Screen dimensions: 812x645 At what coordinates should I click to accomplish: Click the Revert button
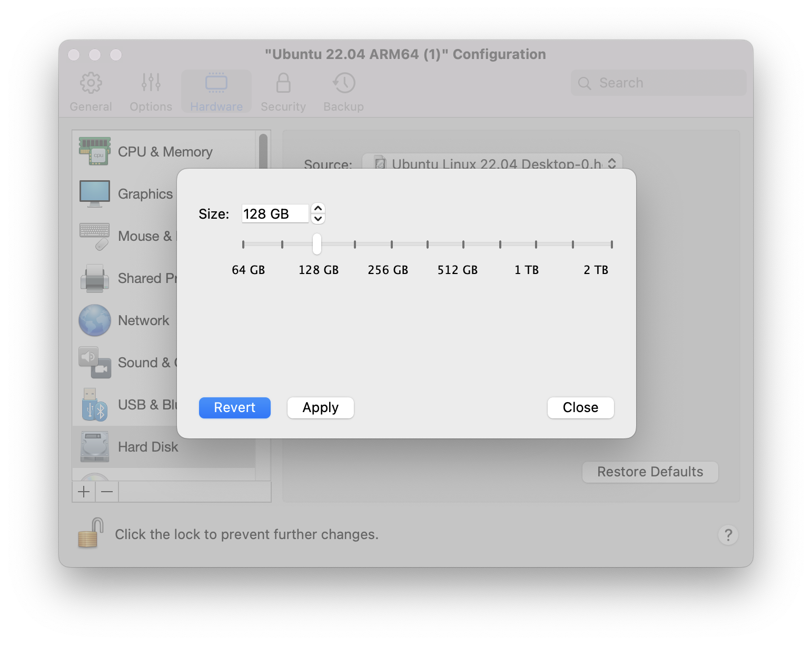tap(235, 408)
